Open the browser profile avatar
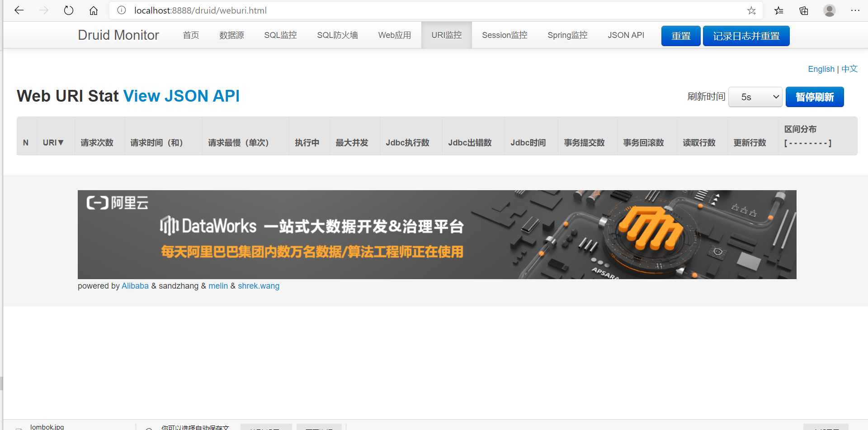 [830, 10]
